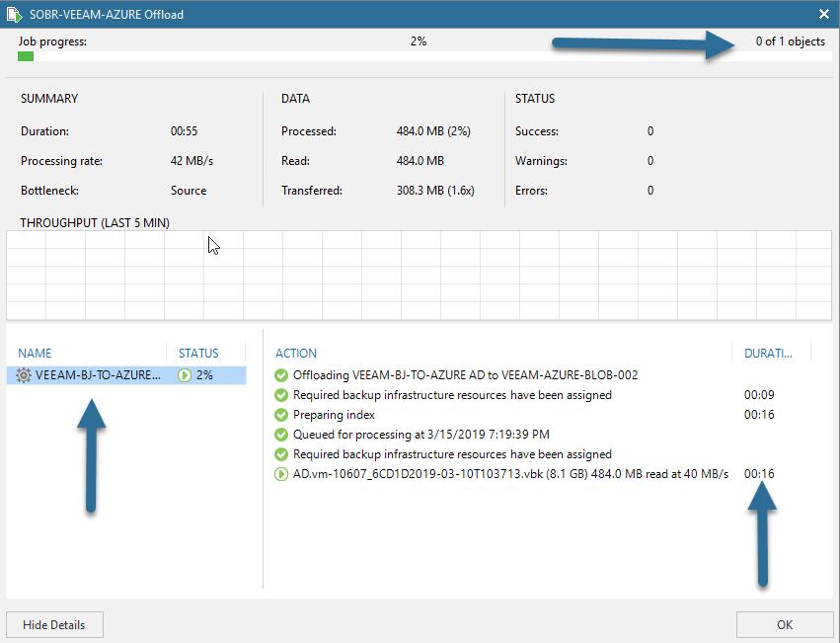Click the Duration value 00:55

tap(184, 131)
